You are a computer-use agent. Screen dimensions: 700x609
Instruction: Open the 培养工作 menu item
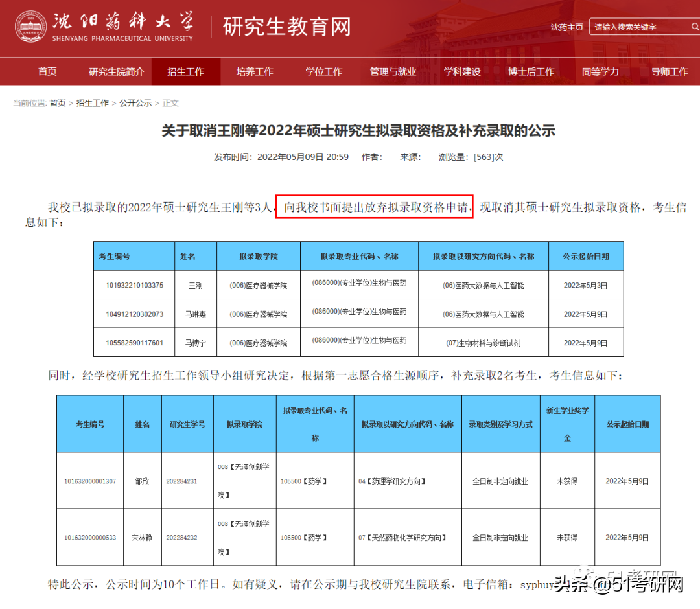(255, 71)
